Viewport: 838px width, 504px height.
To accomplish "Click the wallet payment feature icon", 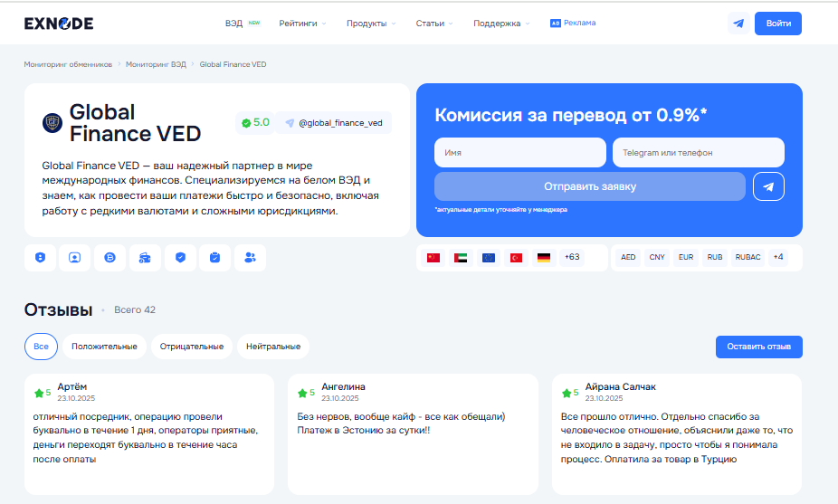I will point(145,258).
